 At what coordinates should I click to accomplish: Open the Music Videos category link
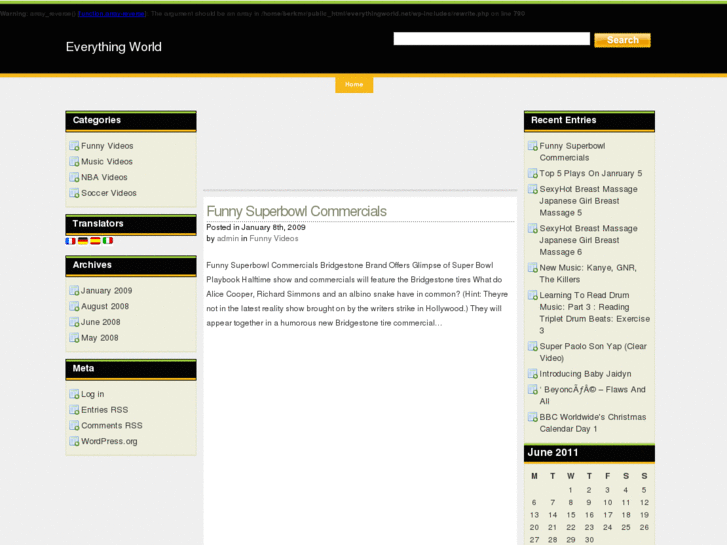[107, 162]
